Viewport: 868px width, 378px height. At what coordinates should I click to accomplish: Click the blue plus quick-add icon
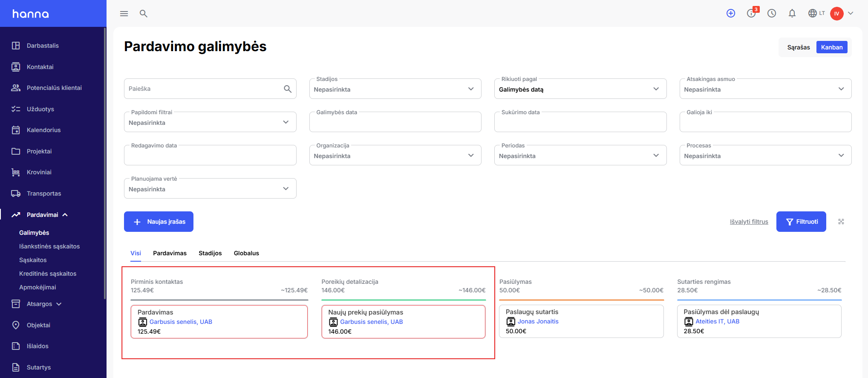pos(731,13)
